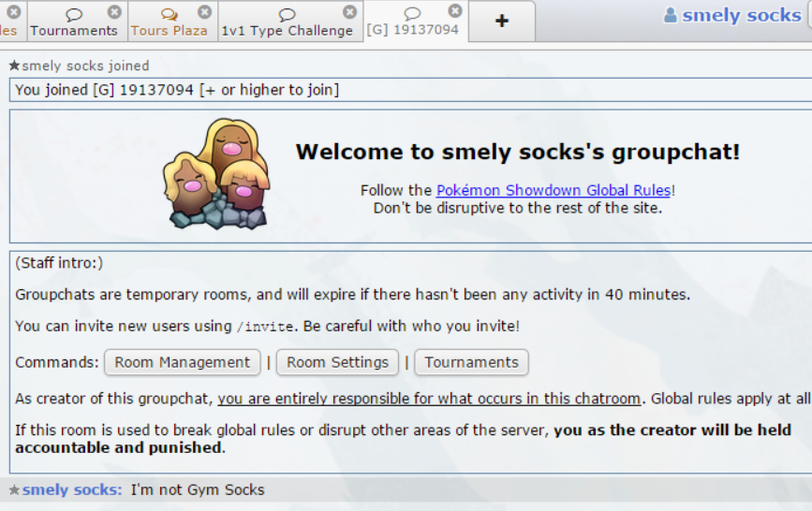Switch to the Tours Plaza tab
The width and height of the screenshot is (812, 511).
click(x=169, y=22)
